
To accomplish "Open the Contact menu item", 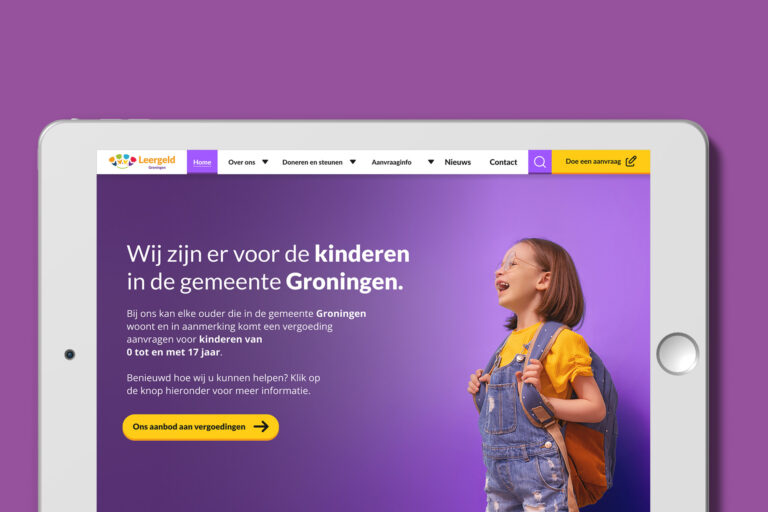I will point(503,162).
